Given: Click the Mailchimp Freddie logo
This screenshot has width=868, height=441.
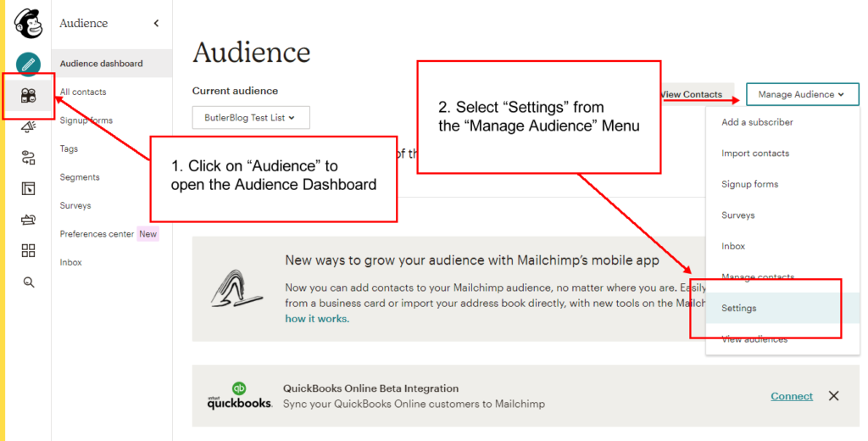Looking at the screenshot, I should (28, 25).
